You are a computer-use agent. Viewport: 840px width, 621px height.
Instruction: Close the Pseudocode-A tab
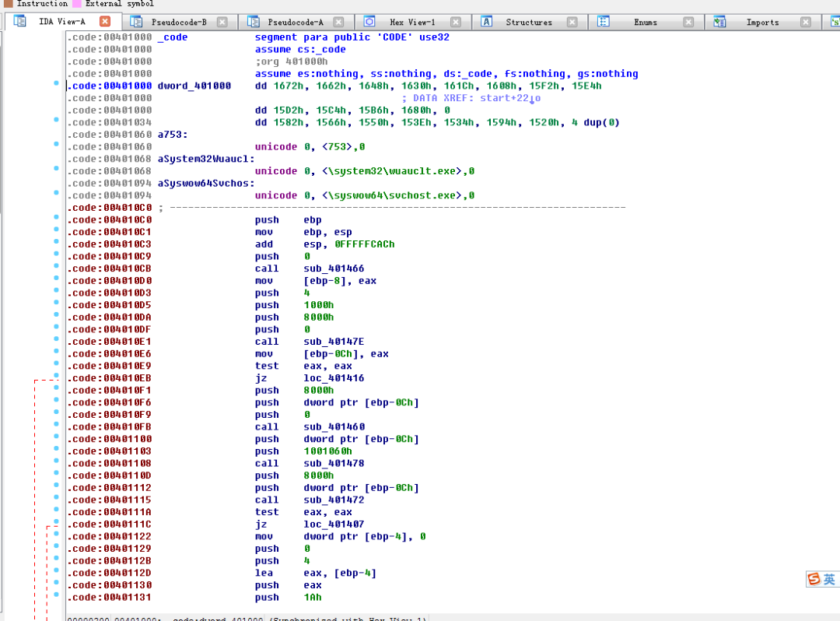338,22
